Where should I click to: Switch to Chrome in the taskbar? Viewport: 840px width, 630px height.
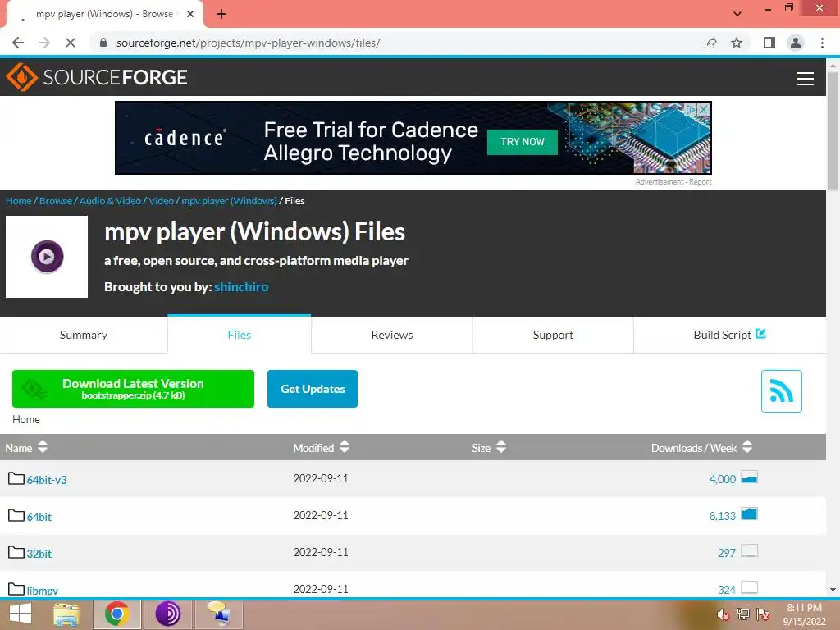(x=116, y=614)
